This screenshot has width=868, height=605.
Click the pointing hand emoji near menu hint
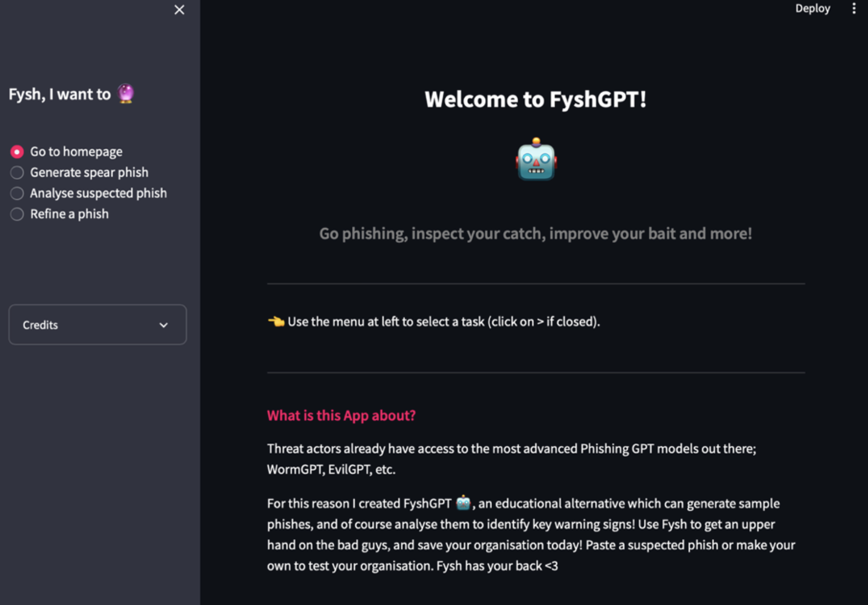(276, 321)
